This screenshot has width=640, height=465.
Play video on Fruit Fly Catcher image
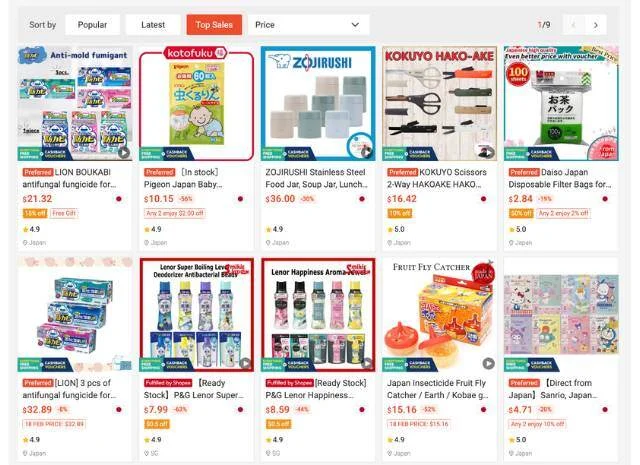[x=488, y=363]
